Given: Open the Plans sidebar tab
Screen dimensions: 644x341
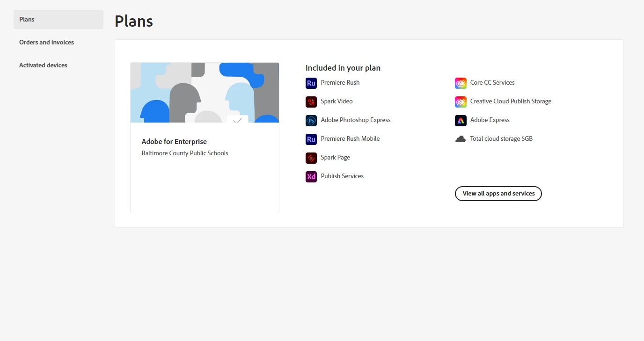Looking at the screenshot, I should pyautogui.click(x=59, y=19).
